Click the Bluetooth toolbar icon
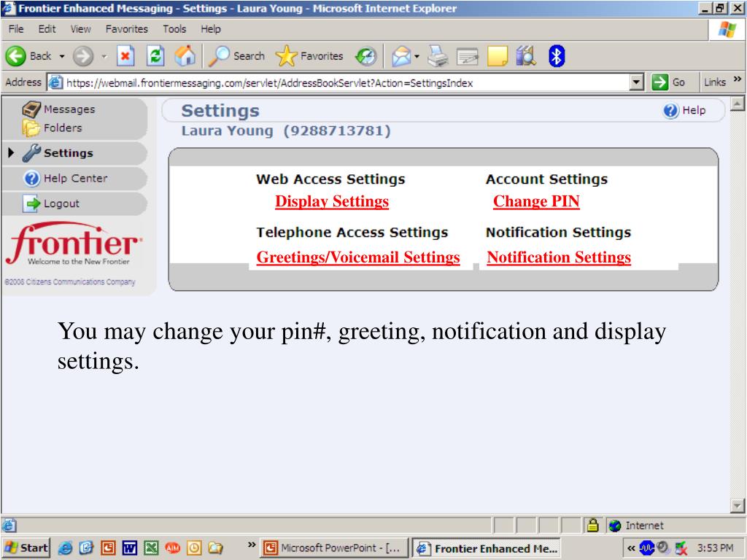 [x=557, y=56]
